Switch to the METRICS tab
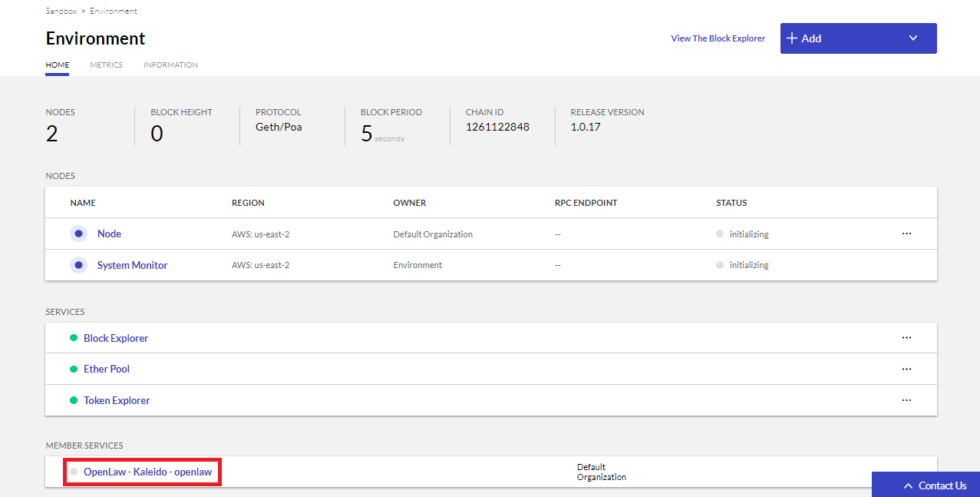The image size is (980, 497). (106, 65)
